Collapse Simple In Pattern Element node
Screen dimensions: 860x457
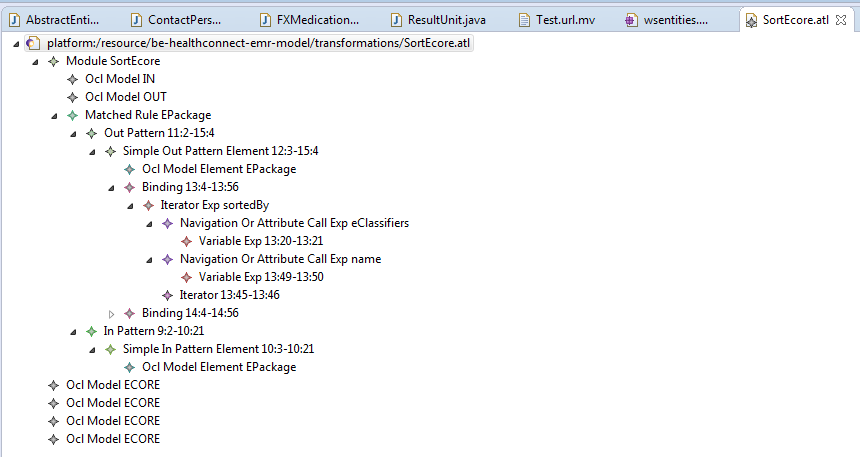(92, 349)
